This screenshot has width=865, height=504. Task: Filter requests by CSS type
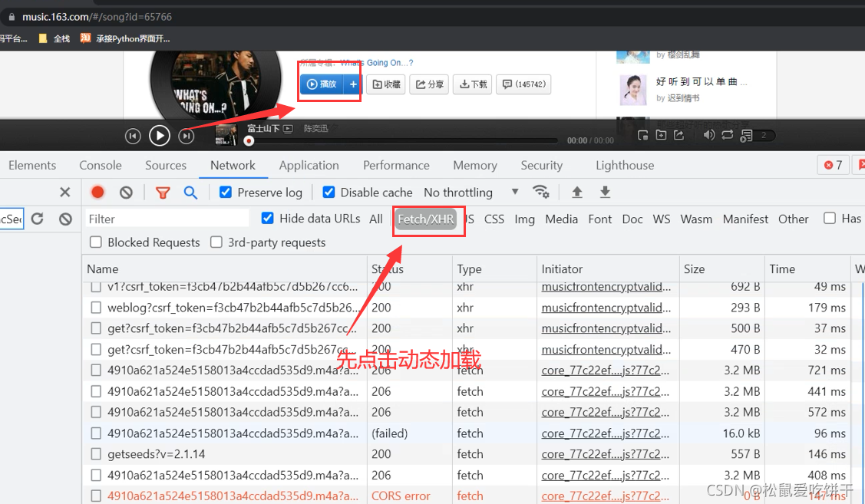point(494,219)
